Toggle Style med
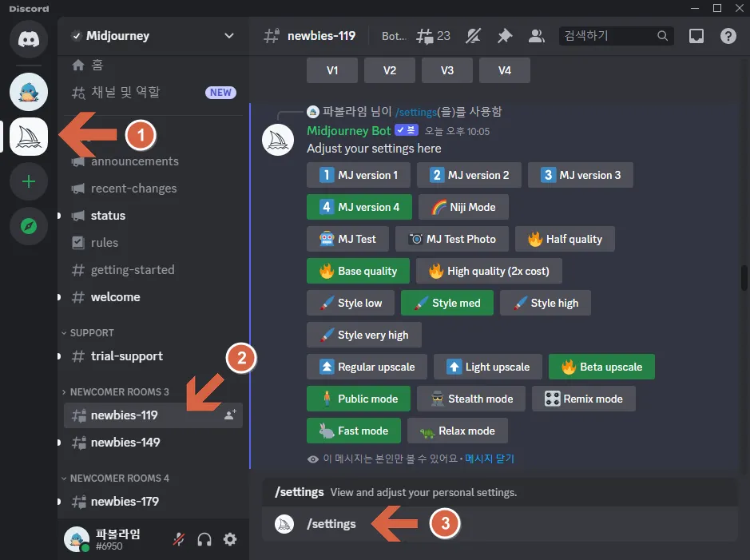The height and width of the screenshot is (560, 750). click(x=446, y=304)
